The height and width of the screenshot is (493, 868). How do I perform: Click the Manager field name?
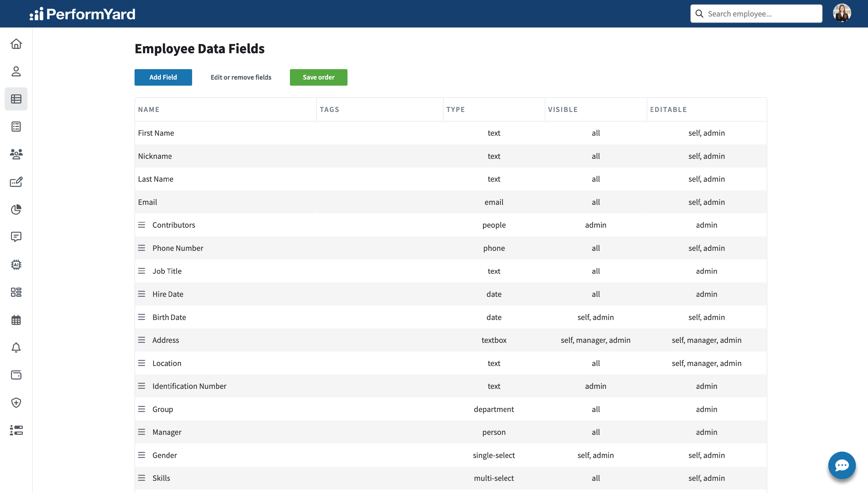pos(167,432)
